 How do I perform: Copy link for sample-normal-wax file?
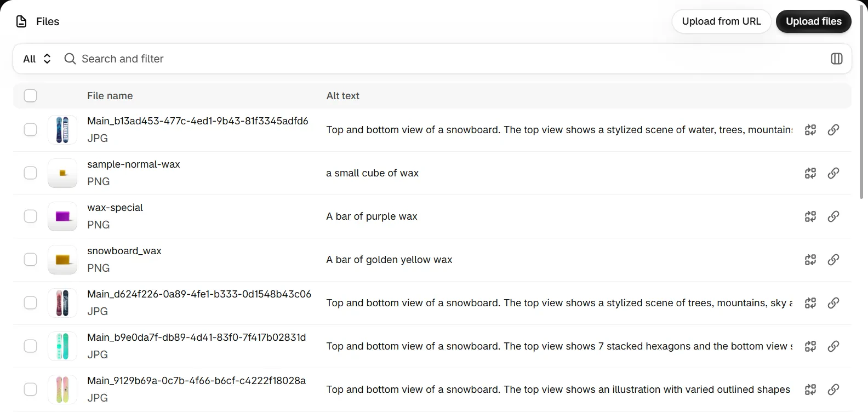pyautogui.click(x=833, y=173)
